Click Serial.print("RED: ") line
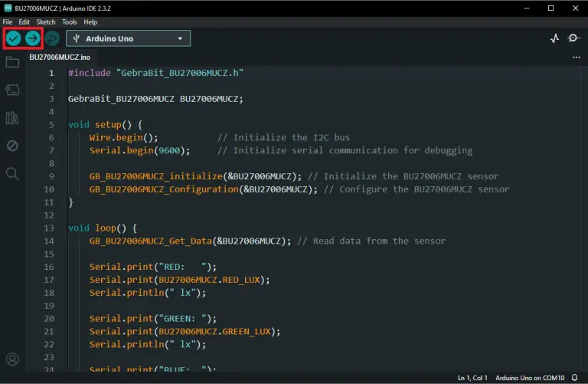588x384 pixels. (x=153, y=267)
